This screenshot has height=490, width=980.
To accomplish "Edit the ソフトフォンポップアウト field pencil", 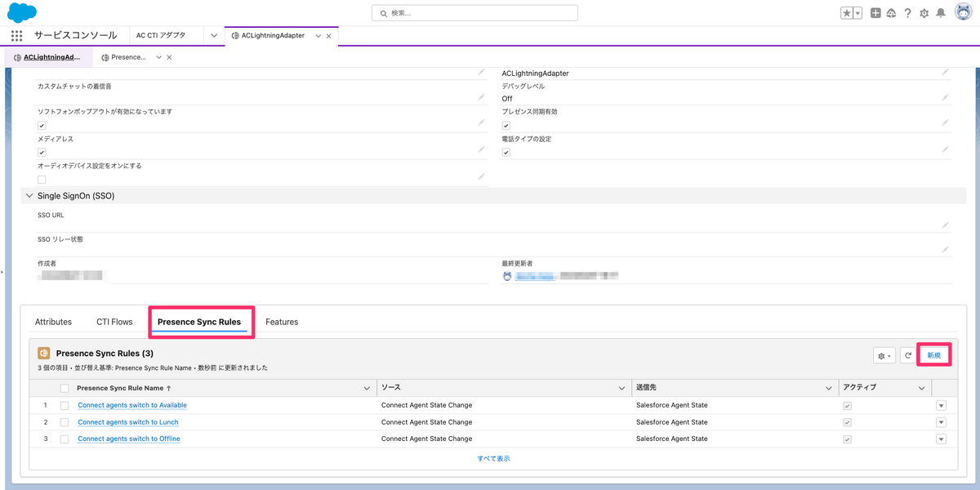I will 481,123.
